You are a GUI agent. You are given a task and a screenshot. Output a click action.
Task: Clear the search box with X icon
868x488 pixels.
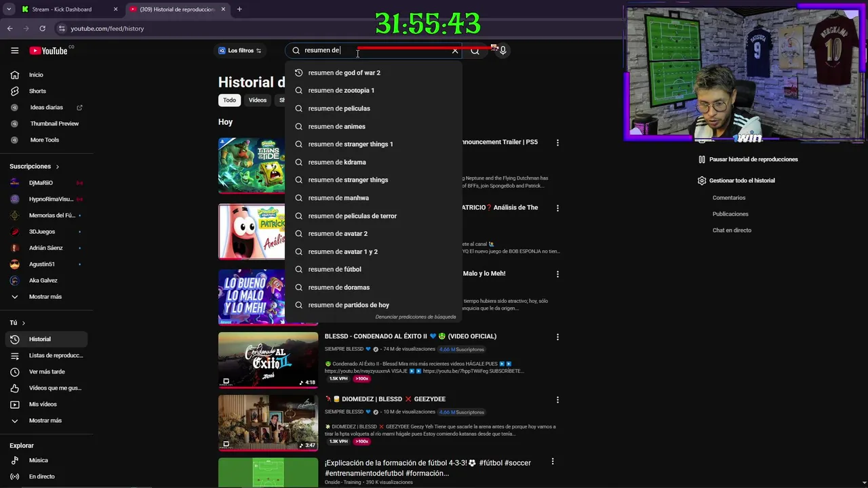(455, 50)
